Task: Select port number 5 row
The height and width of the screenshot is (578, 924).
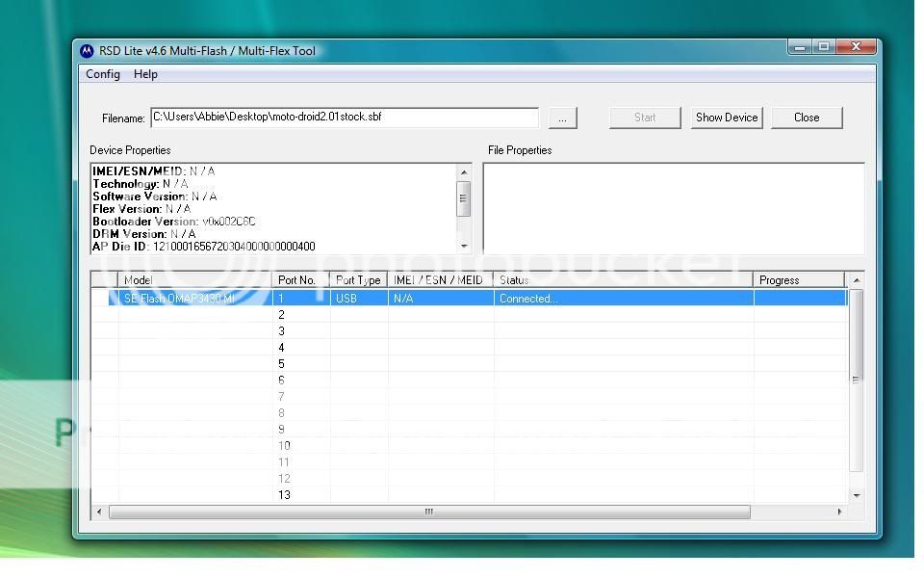Action: click(470, 364)
